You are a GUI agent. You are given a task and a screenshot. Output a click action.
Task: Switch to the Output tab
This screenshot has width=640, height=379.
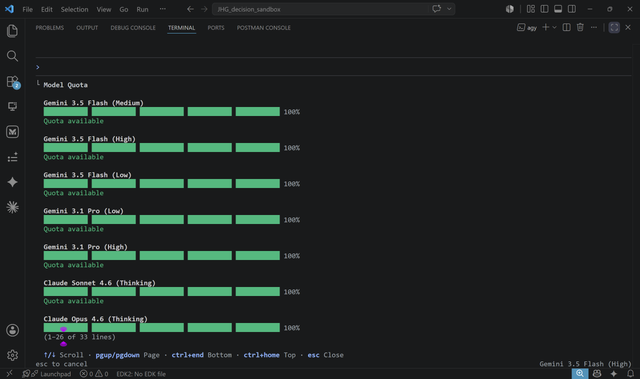coord(87,28)
